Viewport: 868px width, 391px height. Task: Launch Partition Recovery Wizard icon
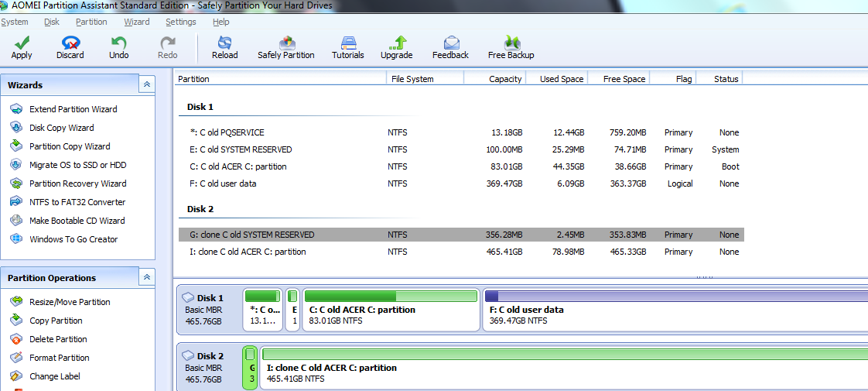17,183
